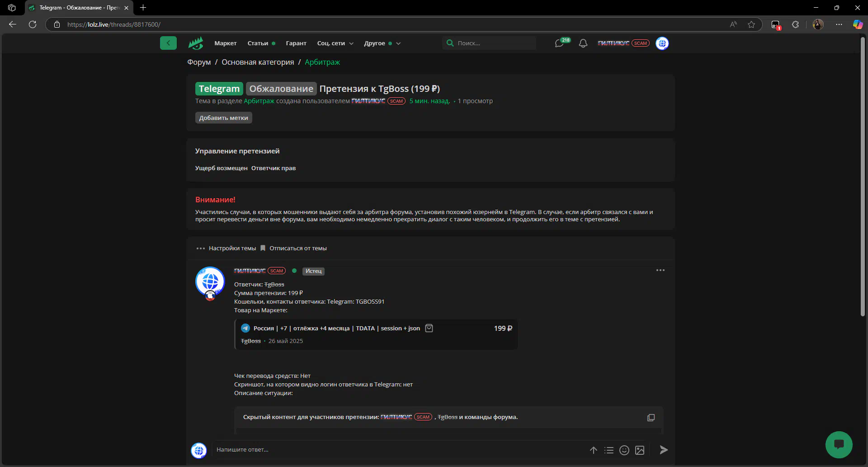Click the green back arrow button
Screen dimensions: 868x467
tap(168, 43)
